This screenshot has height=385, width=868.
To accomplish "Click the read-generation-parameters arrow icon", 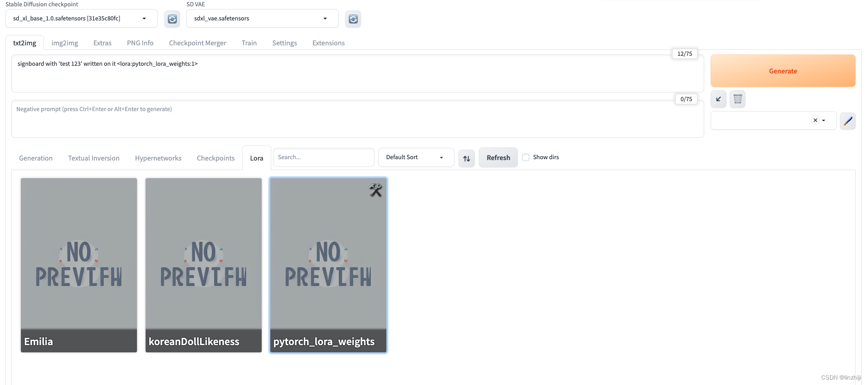I will 718,99.
